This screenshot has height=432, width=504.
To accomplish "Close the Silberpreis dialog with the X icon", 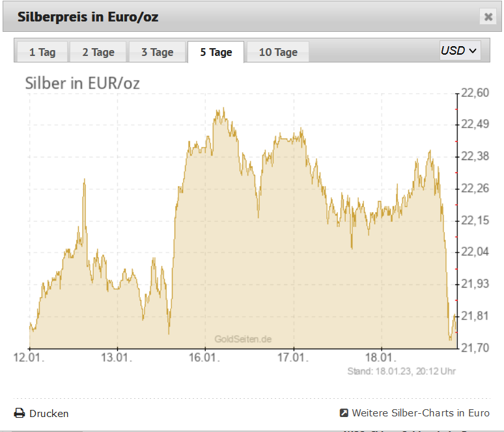I will [x=488, y=17].
